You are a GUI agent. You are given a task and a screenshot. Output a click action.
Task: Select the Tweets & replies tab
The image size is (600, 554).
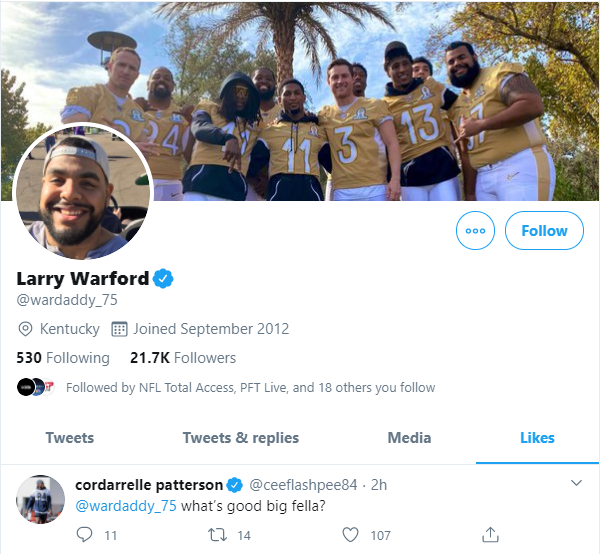click(x=240, y=438)
